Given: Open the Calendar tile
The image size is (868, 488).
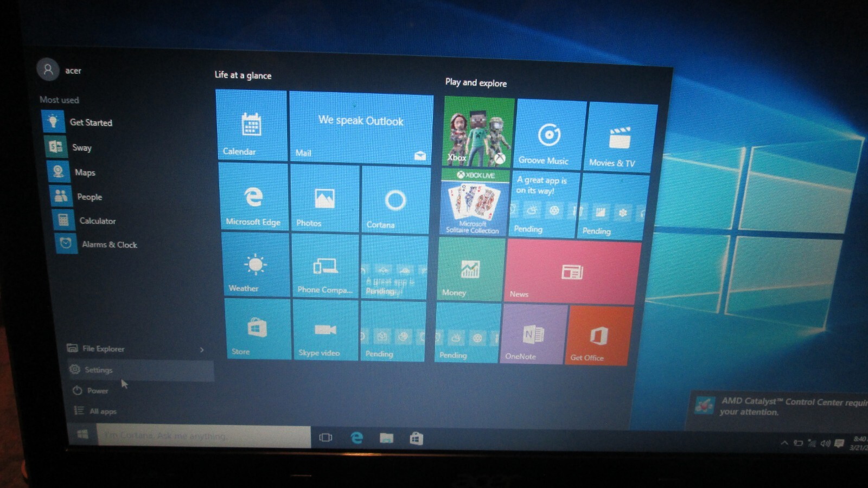Looking at the screenshot, I should 252,125.
